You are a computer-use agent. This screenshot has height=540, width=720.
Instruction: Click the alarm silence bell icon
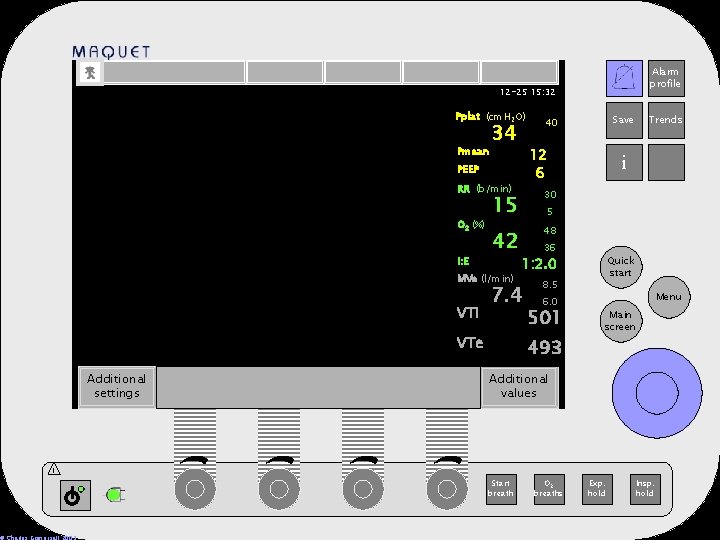pos(624,78)
